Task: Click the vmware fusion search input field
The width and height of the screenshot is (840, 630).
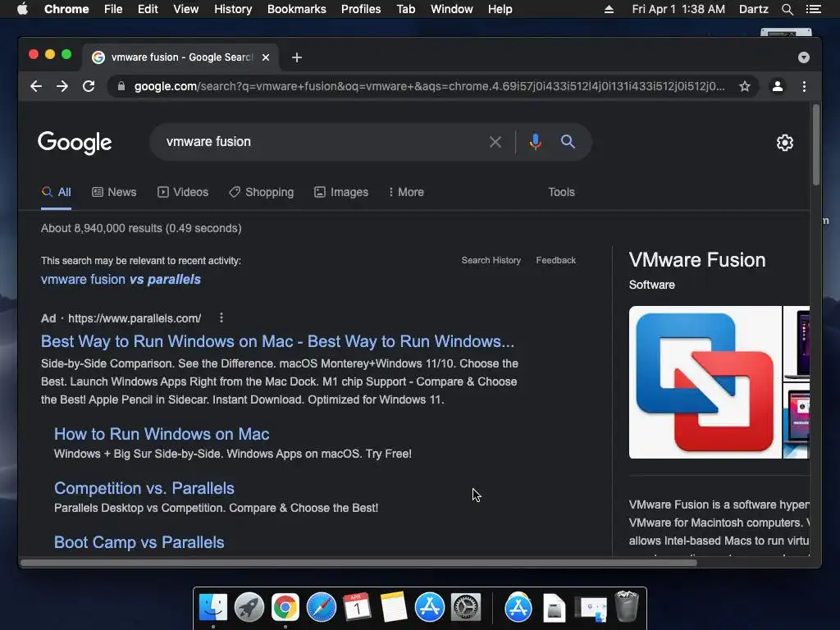Action: (322, 142)
